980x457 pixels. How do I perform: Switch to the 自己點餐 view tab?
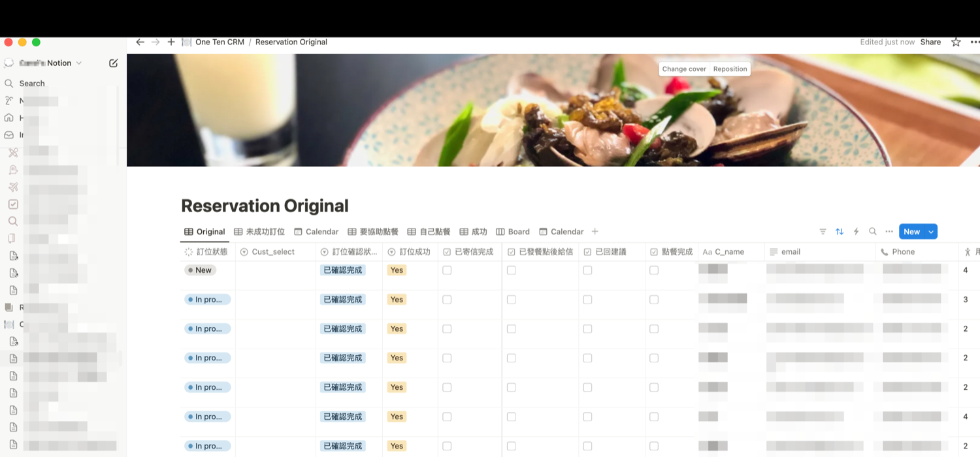pyautogui.click(x=429, y=232)
